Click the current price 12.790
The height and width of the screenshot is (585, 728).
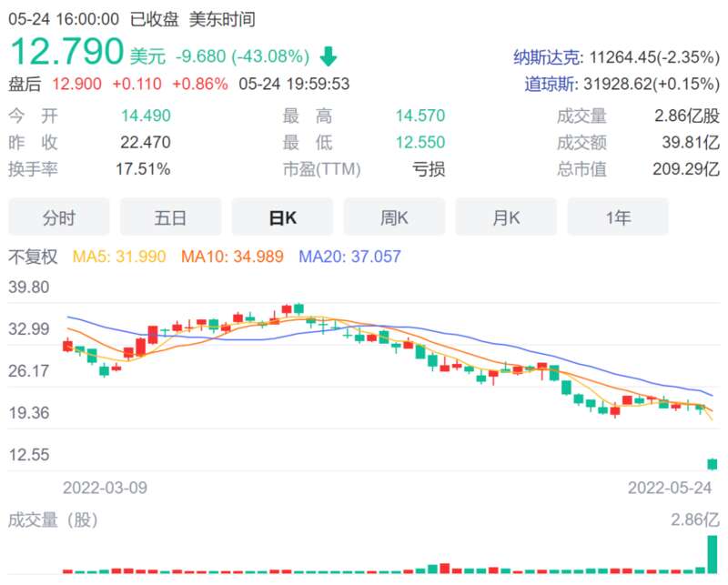(x=66, y=51)
